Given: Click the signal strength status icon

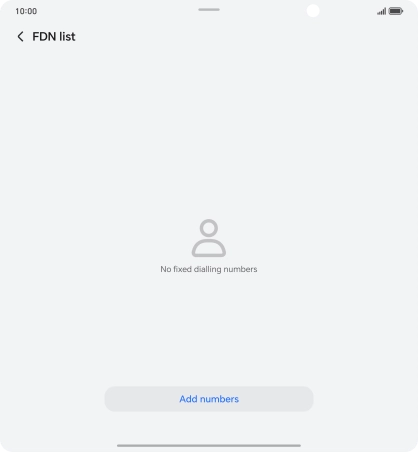Looking at the screenshot, I should click(x=382, y=11).
